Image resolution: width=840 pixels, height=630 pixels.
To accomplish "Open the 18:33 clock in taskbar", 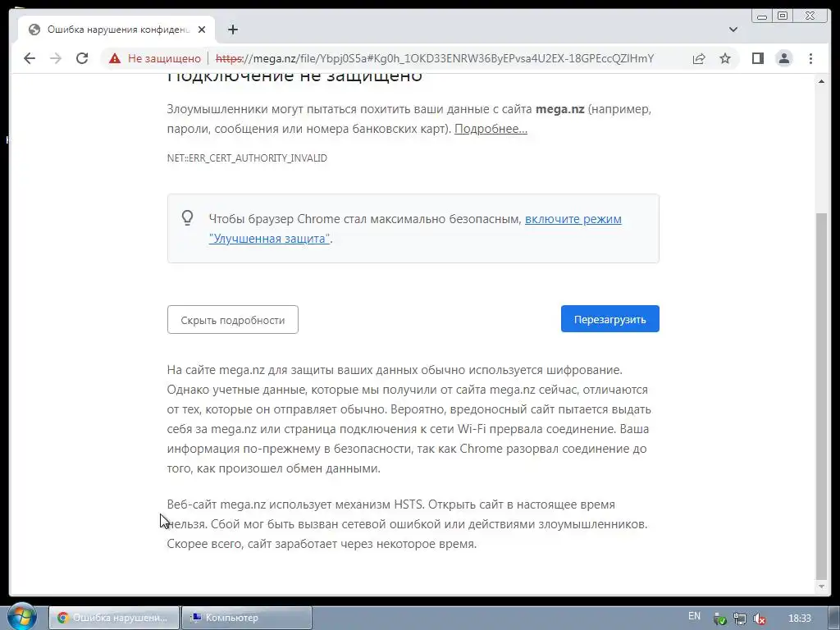I will (799, 619).
